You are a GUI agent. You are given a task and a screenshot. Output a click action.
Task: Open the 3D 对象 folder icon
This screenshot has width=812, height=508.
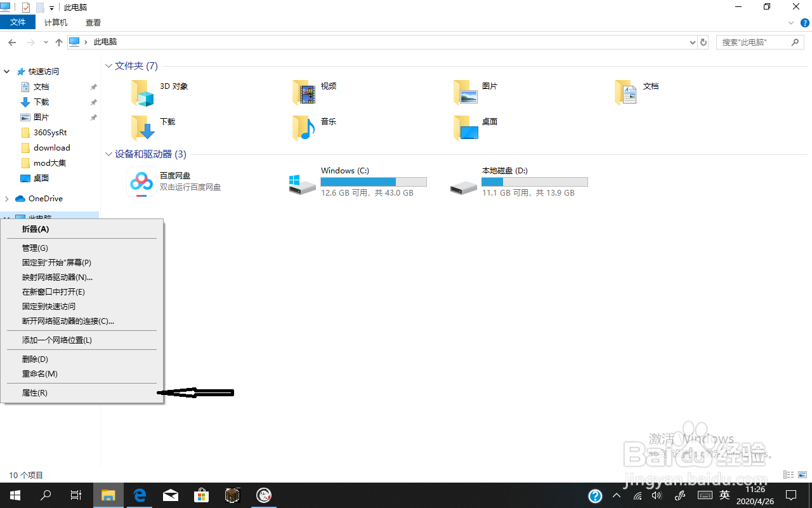pos(143,93)
